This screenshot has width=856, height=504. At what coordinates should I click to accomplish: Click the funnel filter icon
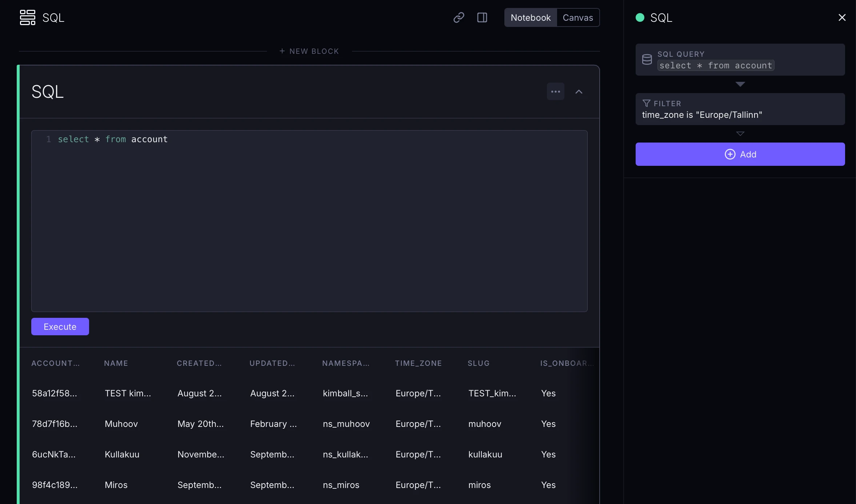point(646,103)
